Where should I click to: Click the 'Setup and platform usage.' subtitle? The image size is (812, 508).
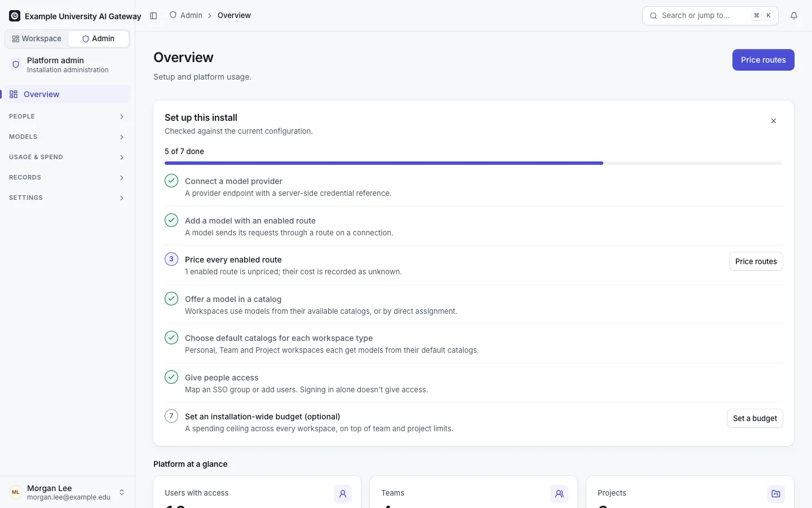tap(202, 77)
